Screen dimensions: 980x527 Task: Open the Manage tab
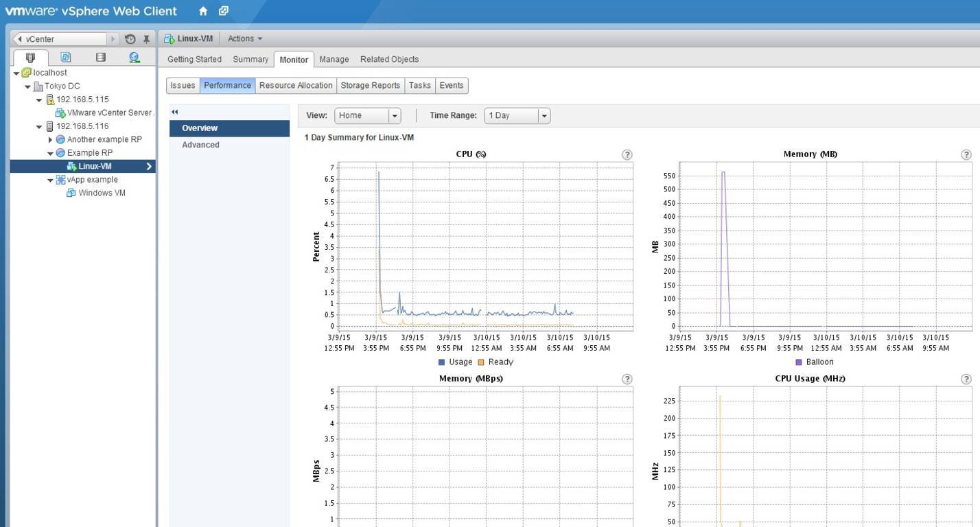coord(334,60)
